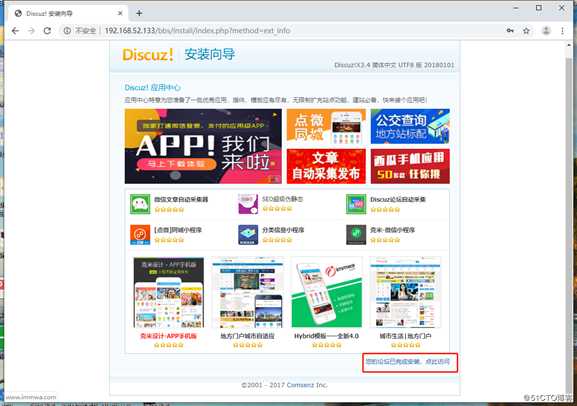Open the Chrome profile avatar
This screenshot has width=577, height=406.
click(x=546, y=31)
